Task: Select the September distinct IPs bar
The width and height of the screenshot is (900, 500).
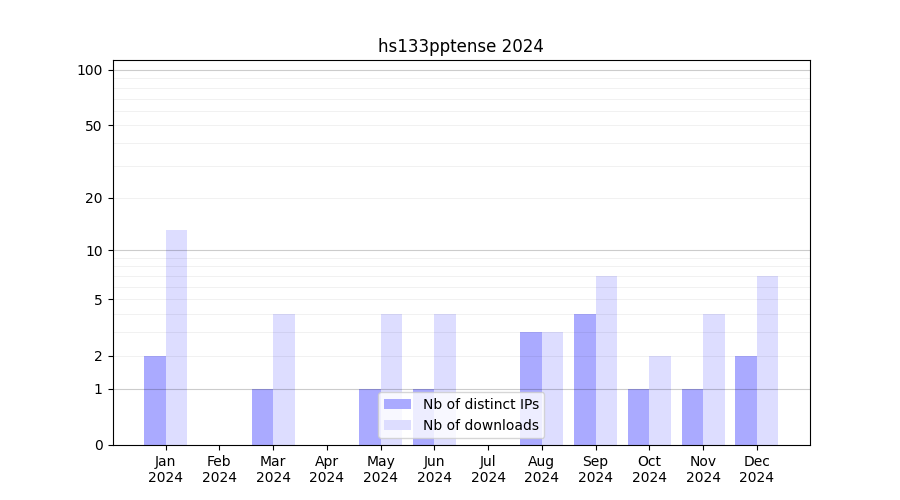Action: tap(585, 379)
